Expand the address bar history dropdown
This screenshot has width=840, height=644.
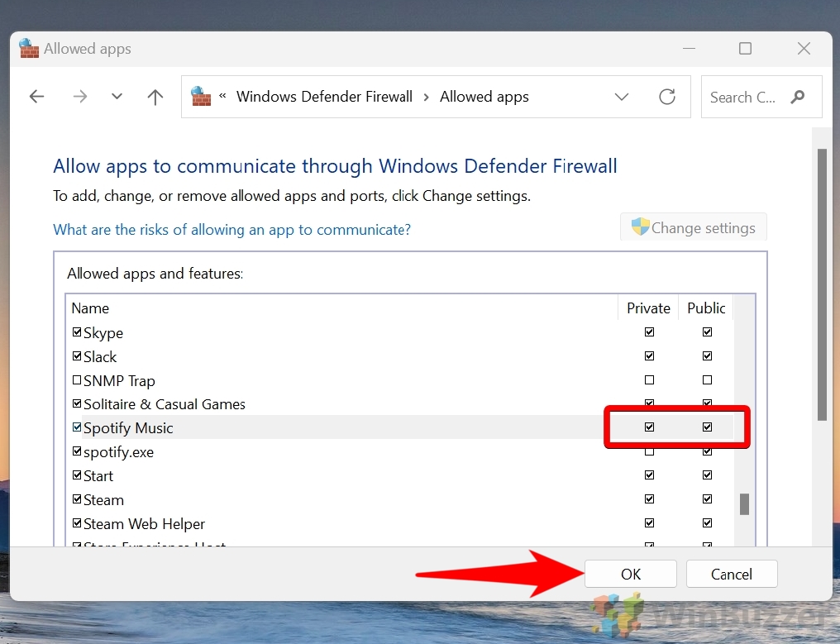(622, 97)
